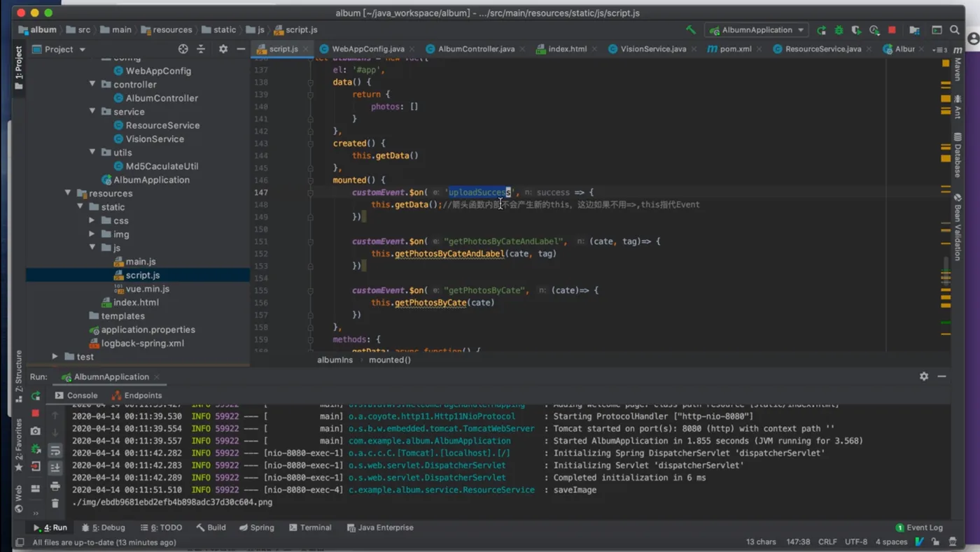The height and width of the screenshot is (552, 980).
Task: Click the Restore Layout icon in Run panel
Action: pyautogui.click(x=36, y=490)
